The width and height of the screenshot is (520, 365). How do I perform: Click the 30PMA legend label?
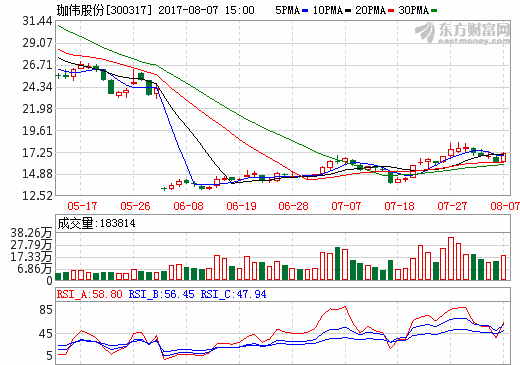tap(414, 10)
